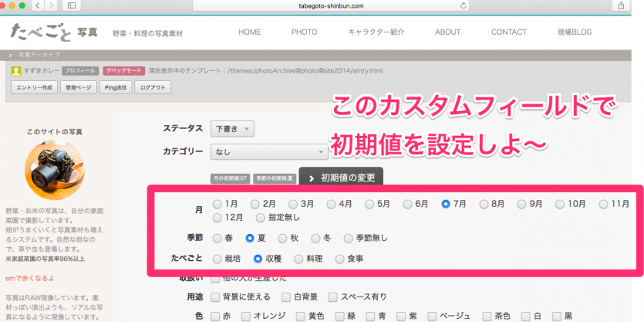Select the 8月 radio button
Viewport: 644px width, 322px height.
point(484,204)
